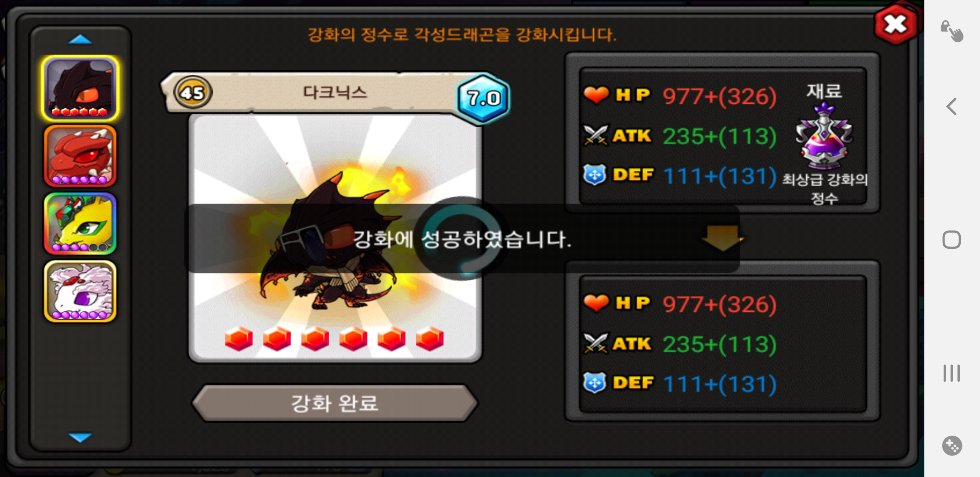Tap the 최상급 강화의 정수 potion icon
This screenshot has height=477, width=980.
tap(824, 137)
